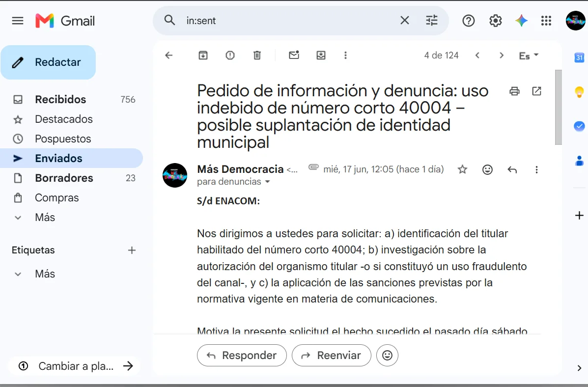588x387 pixels.
Task: Reply using the header arrow icon
Action: [512, 169]
